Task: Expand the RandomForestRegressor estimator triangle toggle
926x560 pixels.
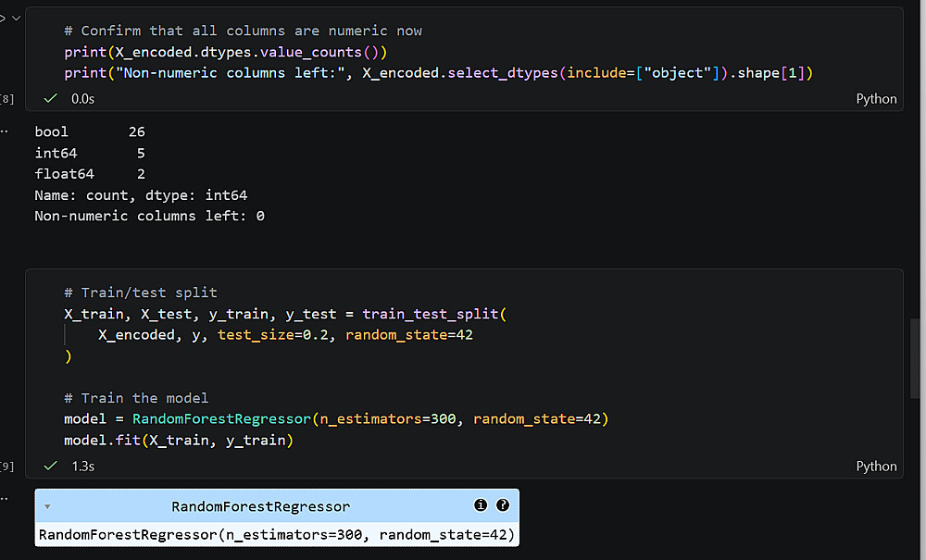Action: (47, 506)
